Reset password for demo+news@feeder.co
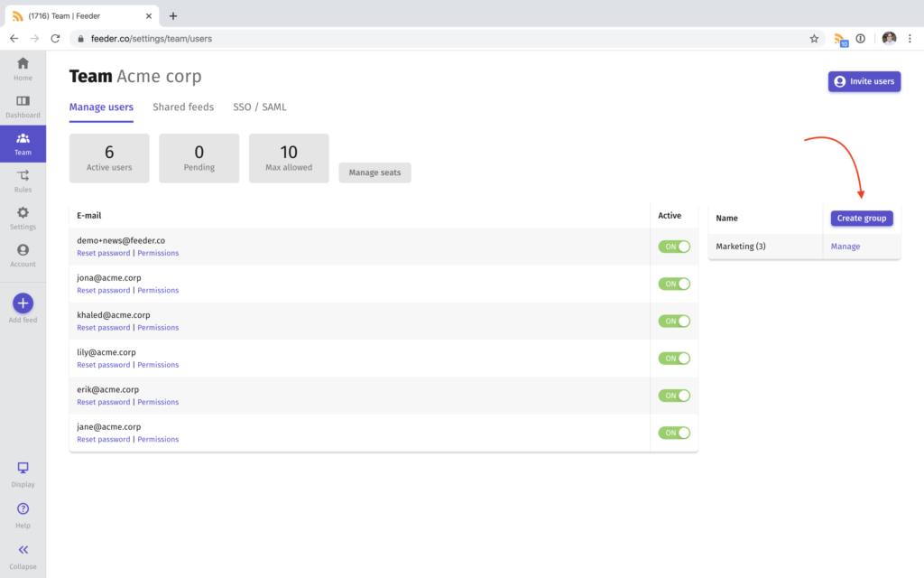The width and height of the screenshot is (924, 578). click(103, 253)
